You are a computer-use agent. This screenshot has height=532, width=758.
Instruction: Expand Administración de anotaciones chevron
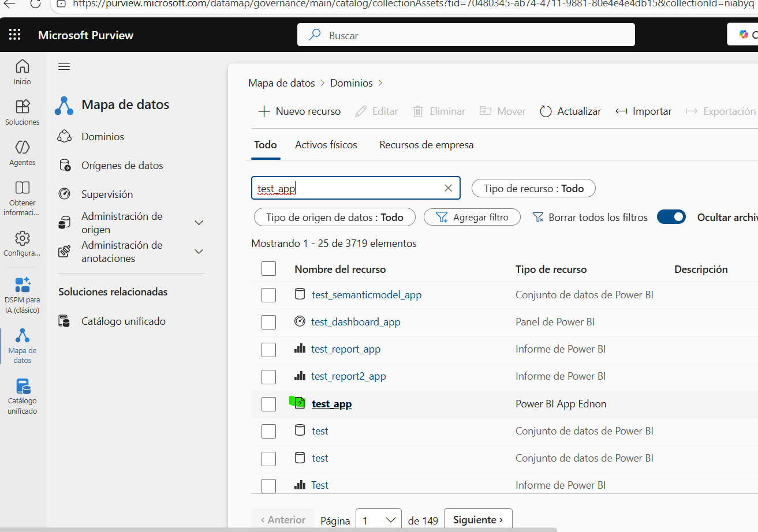[x=199, y=252]
